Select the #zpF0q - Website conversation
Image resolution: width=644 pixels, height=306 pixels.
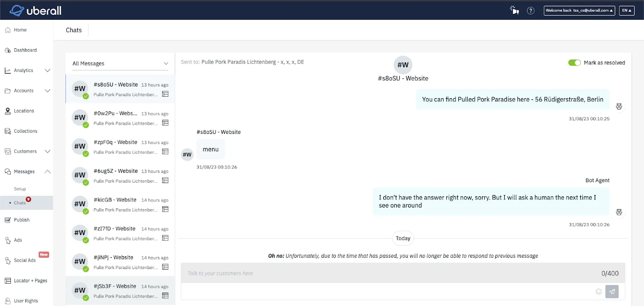coord(120,147)
